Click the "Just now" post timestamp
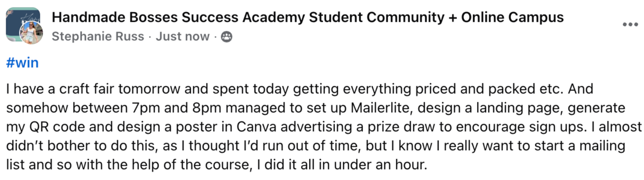This screenshot has height=180, width=644. (182, 36)
